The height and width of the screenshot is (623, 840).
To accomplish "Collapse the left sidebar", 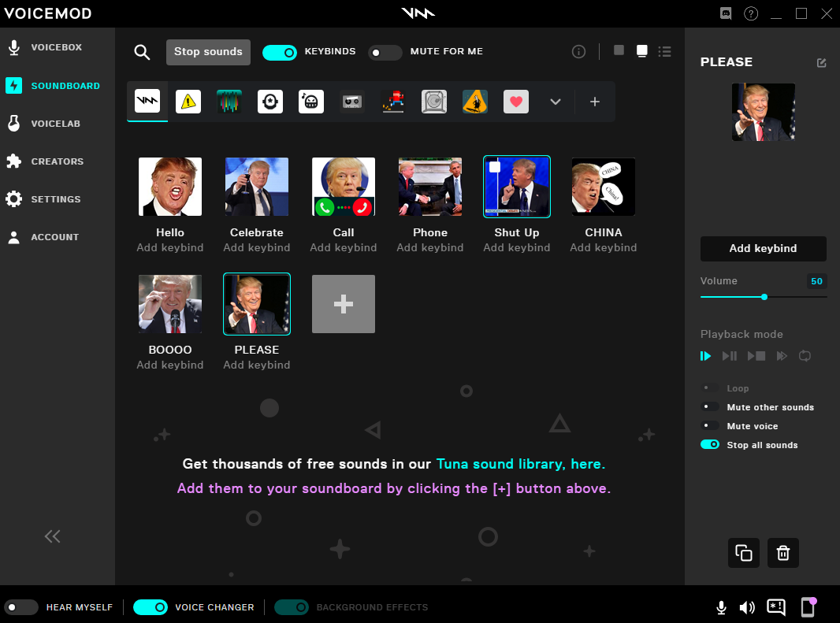I will [x=53, y=536].
